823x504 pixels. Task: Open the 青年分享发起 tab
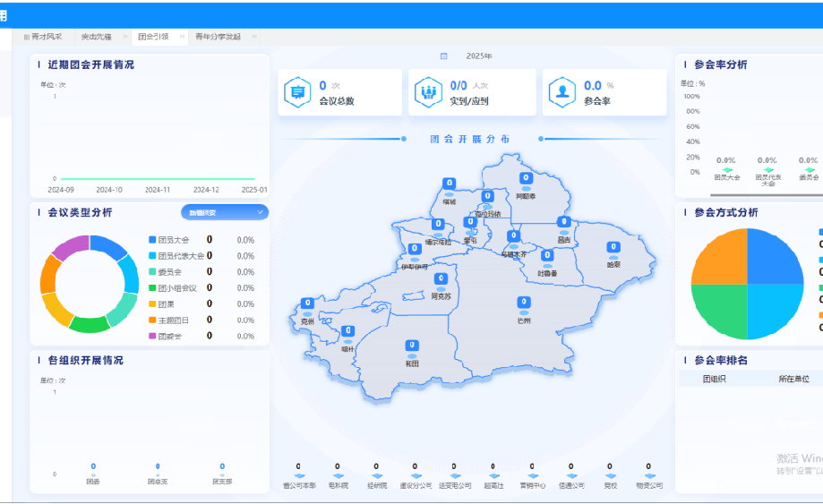click(x=217, y=37)
